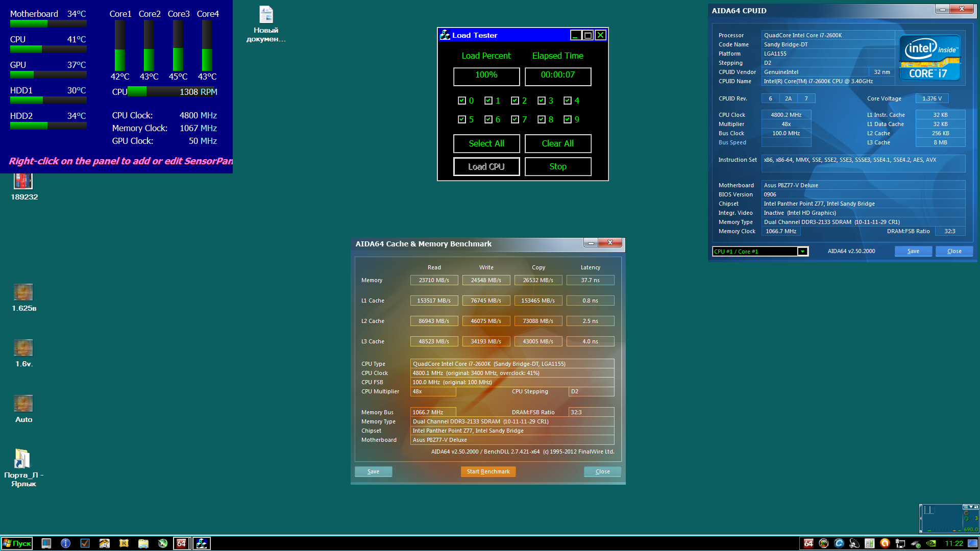Click the volume speaker tray icon
980x551 pixels.
click(854, 543)
